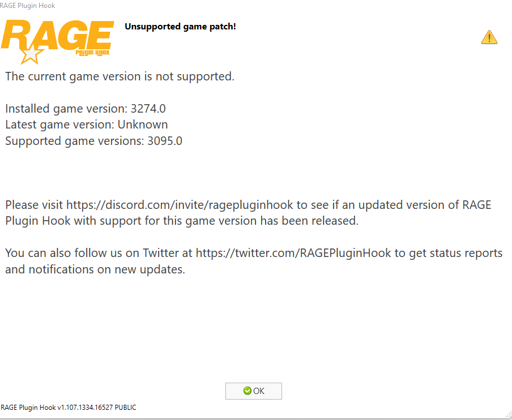
Task: Open the twitter.com/RAGEPluginHook link
Action: [x=293, y=253]
